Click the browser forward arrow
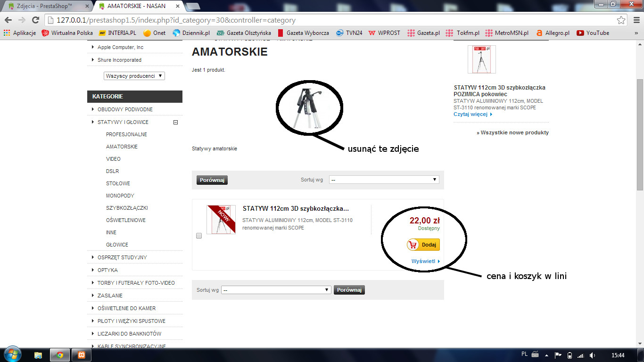 point(22,20)
